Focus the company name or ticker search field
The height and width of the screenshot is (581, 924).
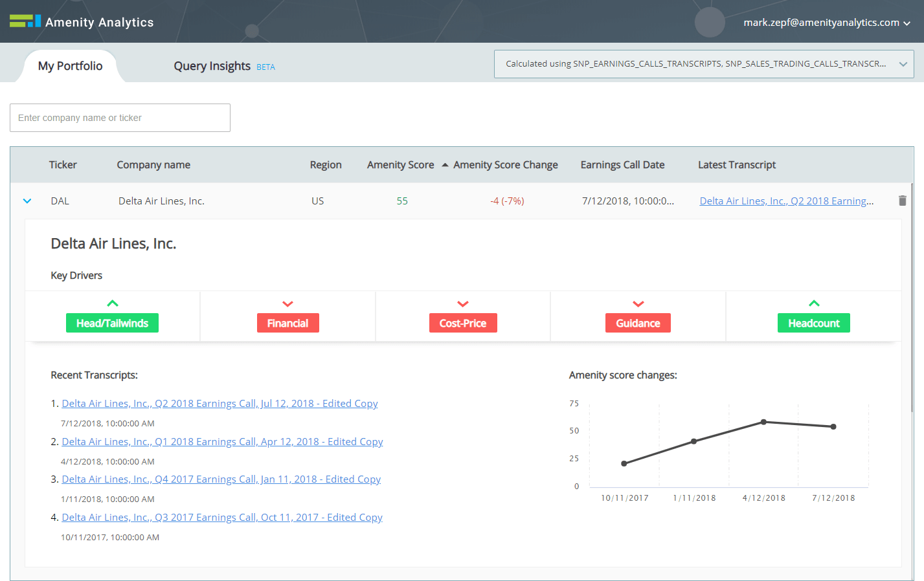pos(120,118)
